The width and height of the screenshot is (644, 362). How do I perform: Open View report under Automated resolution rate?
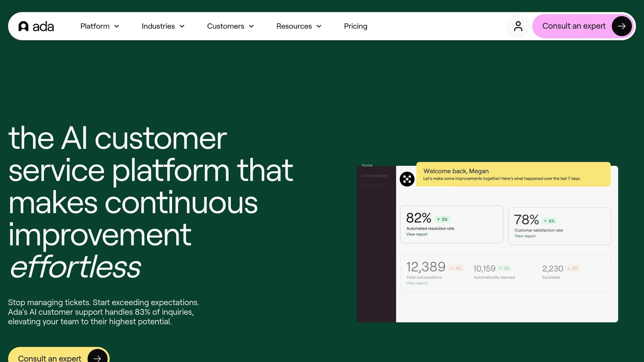click(x=417, y=234)
